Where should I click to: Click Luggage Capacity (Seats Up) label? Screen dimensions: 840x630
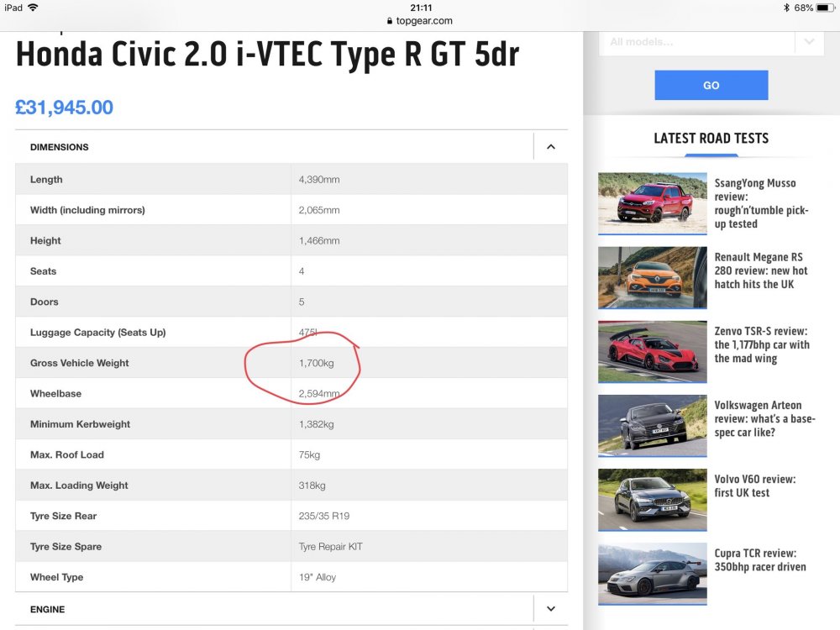coord(98,332)
